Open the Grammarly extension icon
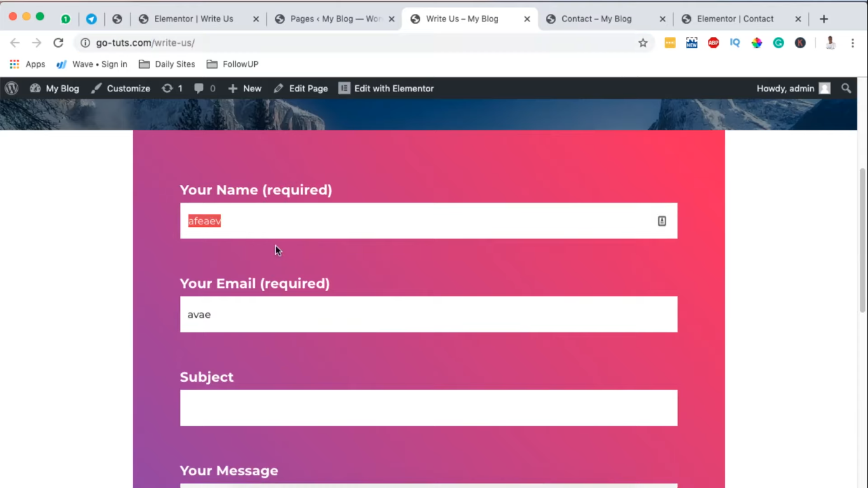 pyautogui.click(x=778, y=43)
